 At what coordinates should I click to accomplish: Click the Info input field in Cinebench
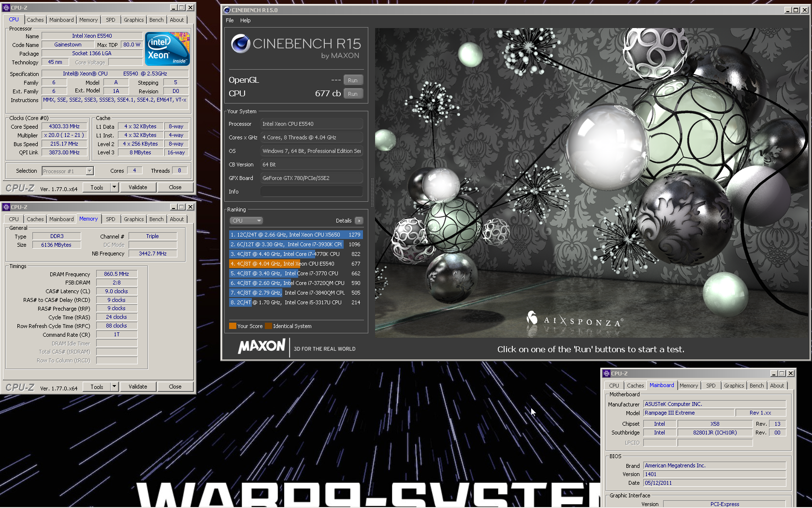(312, 192)
